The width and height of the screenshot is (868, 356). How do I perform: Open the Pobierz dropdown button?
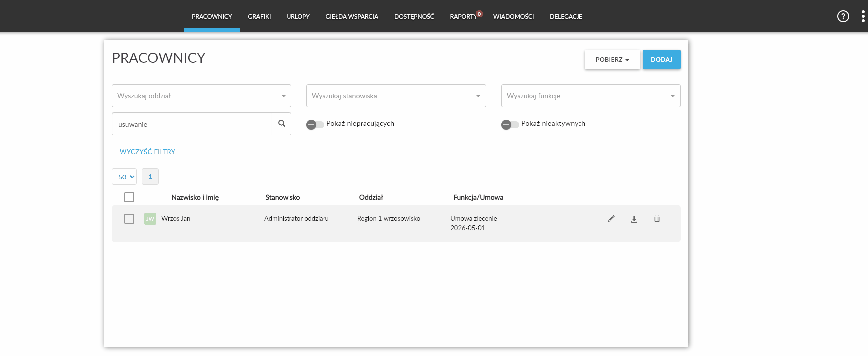point(612,59)
